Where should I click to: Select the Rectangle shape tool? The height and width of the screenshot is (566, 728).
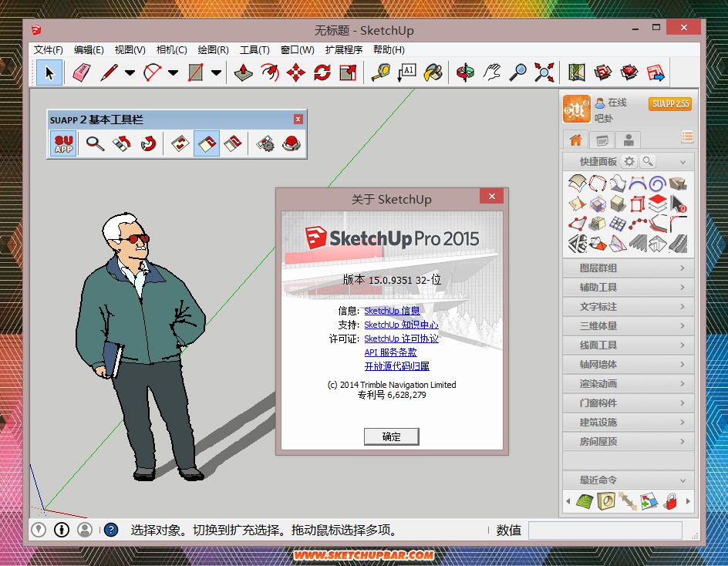195,72
